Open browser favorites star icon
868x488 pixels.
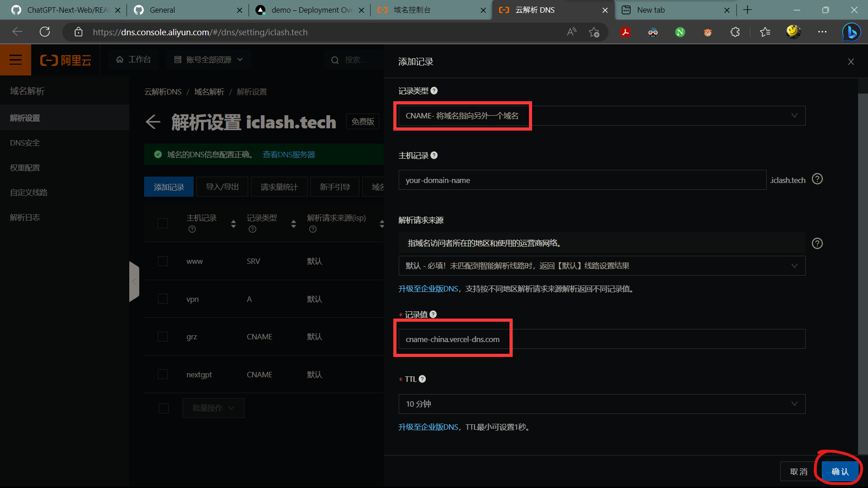pyautogui.click(x=765, y=32)
